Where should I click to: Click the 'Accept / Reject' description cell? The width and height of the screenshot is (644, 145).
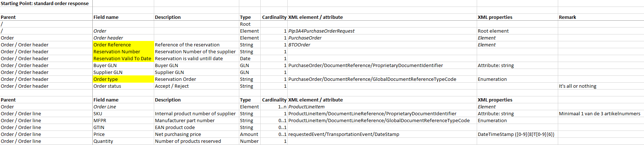click(172, 86)
